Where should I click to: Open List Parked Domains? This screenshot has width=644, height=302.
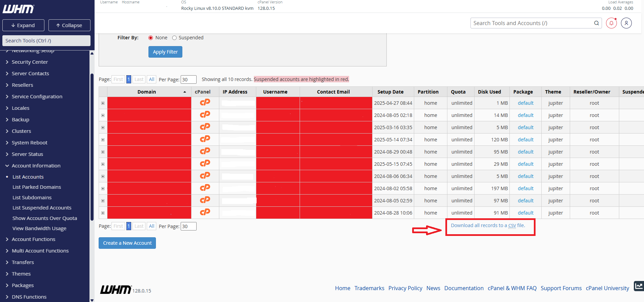coord(37,187)
